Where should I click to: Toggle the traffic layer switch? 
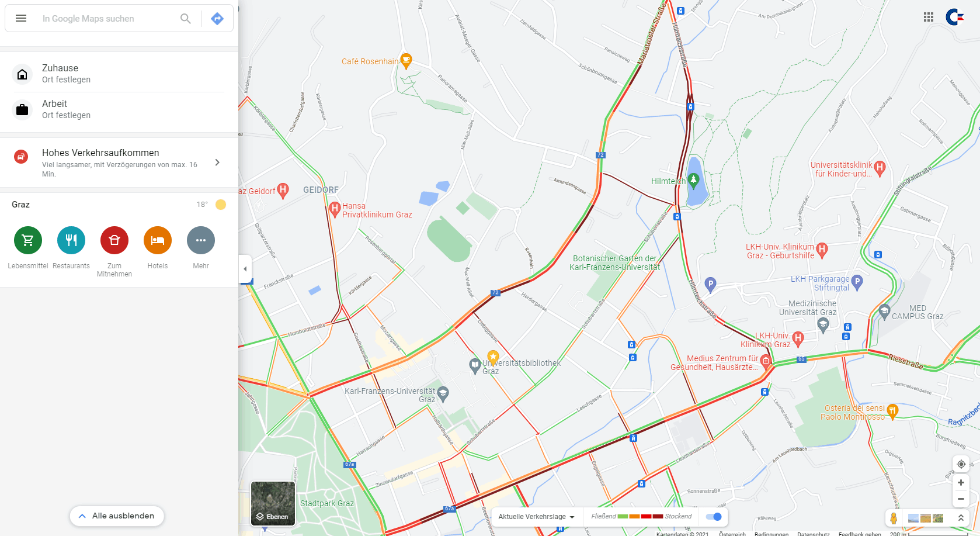(714, 517)
